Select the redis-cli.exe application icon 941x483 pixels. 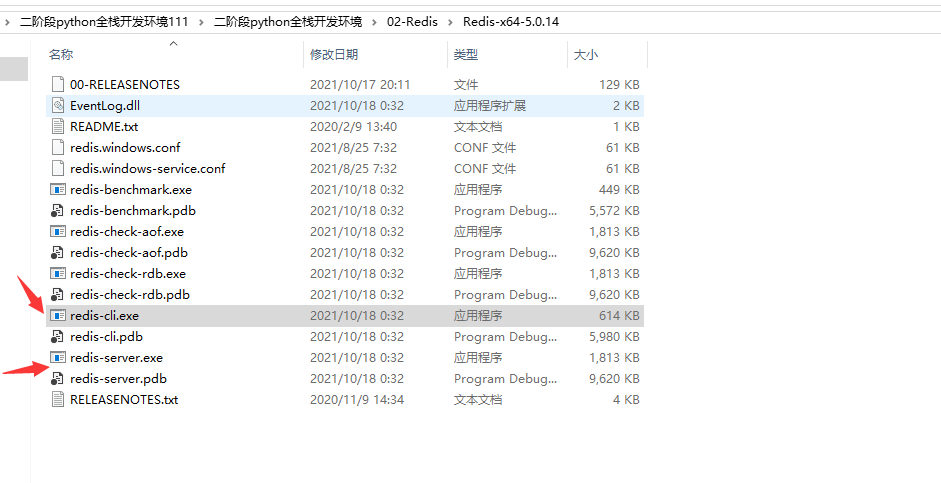click(58, 316)
